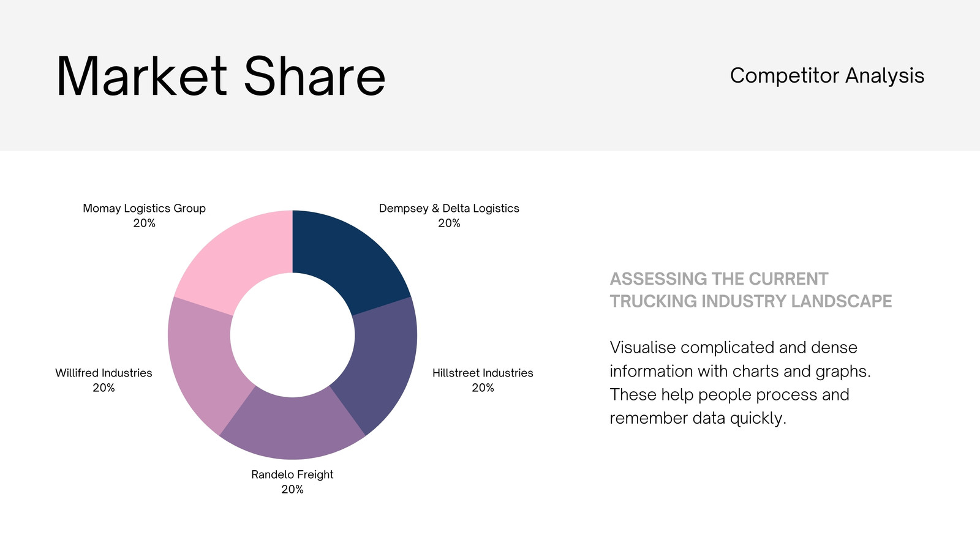Click the 20% under Hillstreet Industries
This screenshot has height=551, width=980.
click(483, 388)
